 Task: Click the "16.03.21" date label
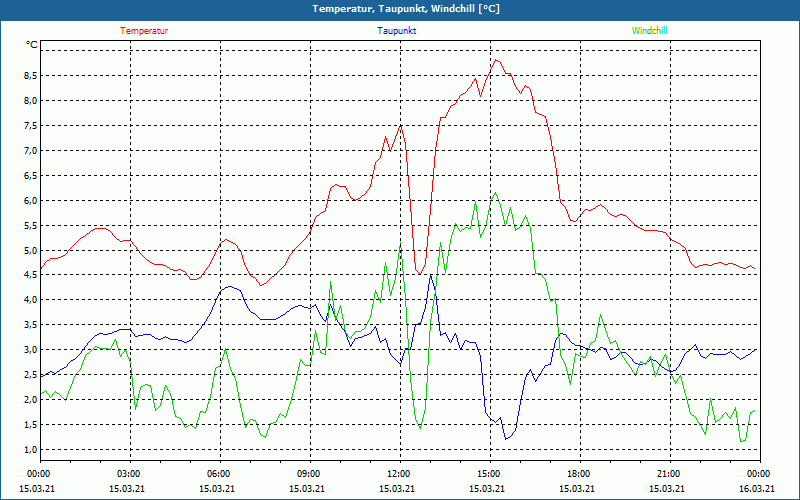click(x=757, y=488)
